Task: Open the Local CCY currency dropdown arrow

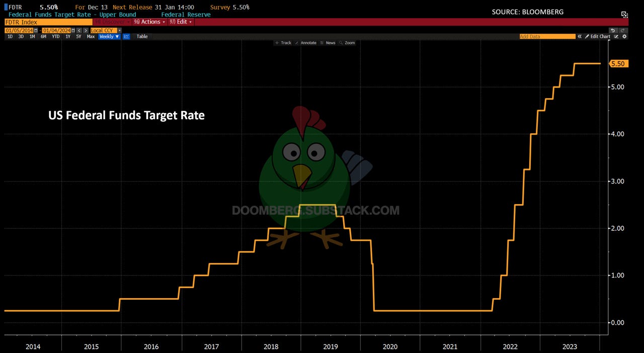Action: [119, 30]
